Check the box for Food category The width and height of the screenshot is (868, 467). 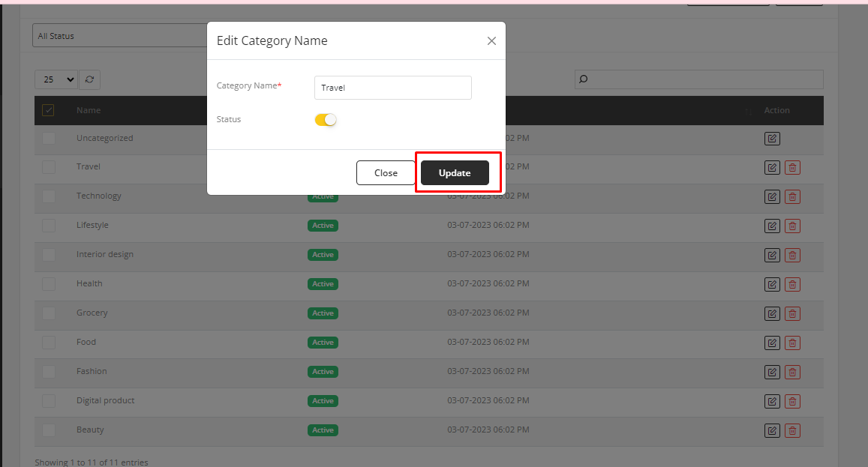(x=49, y=343)
